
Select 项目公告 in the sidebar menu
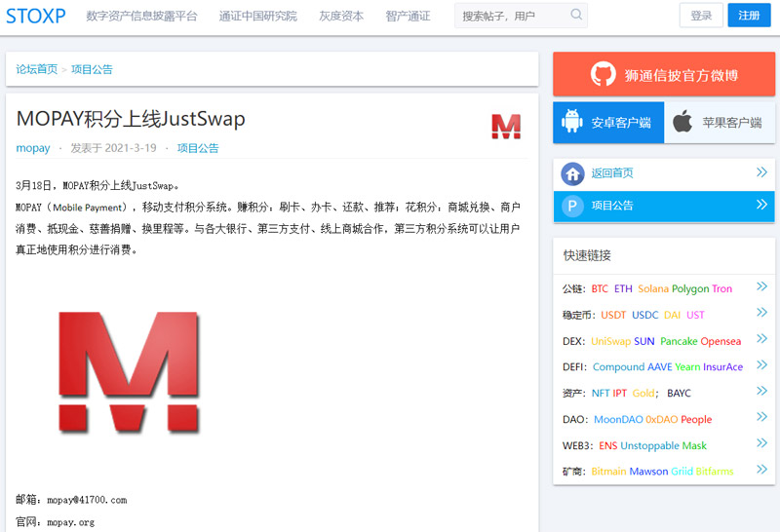pos(664,206)
